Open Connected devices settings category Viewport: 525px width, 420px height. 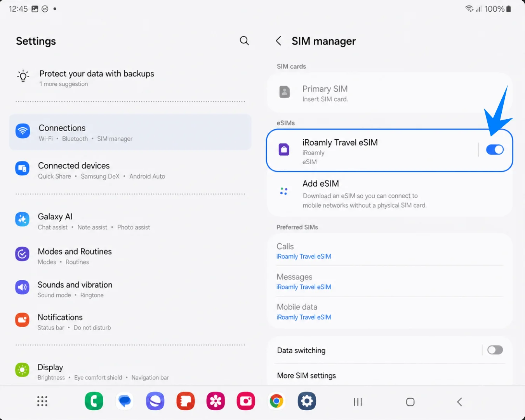pyautogui.click(x=130, y=170)
